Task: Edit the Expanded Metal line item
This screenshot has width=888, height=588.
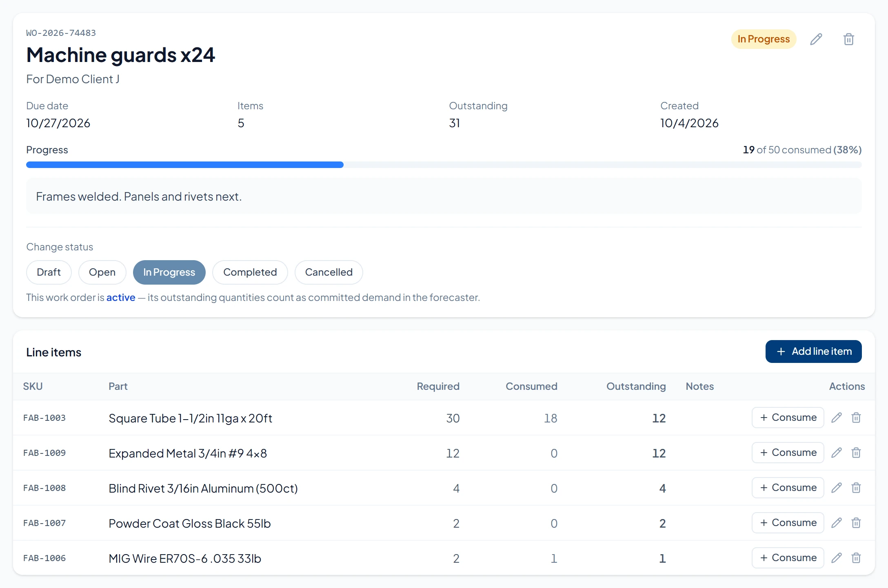Action: point(837,453)
